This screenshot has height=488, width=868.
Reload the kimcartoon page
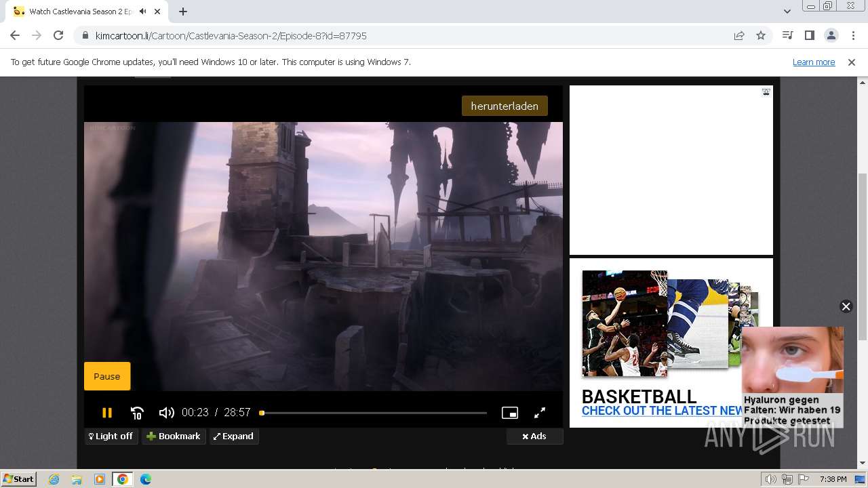(58, 35)
